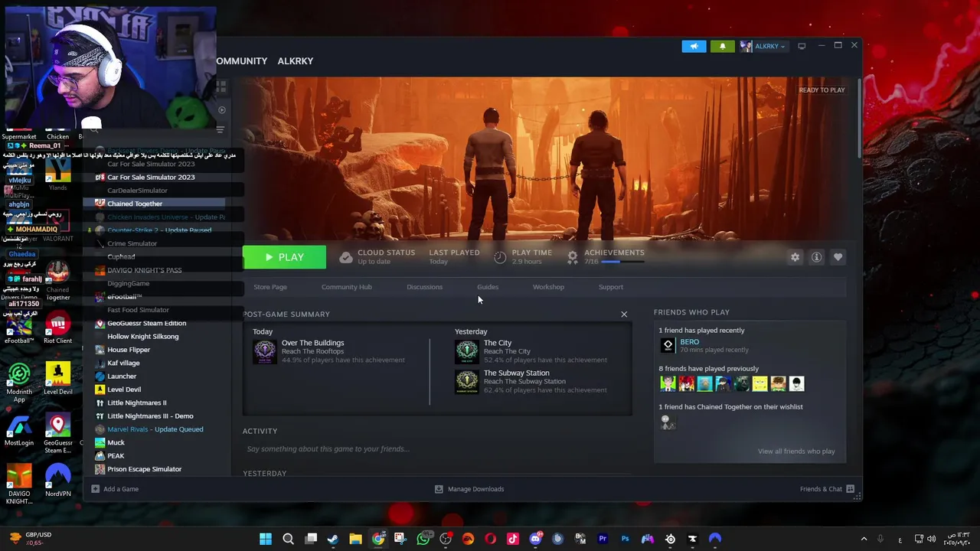Image resolution: width=980 pixels, height=551 pixels.
Task: Open the Guides tab
Action: (488, 287)
